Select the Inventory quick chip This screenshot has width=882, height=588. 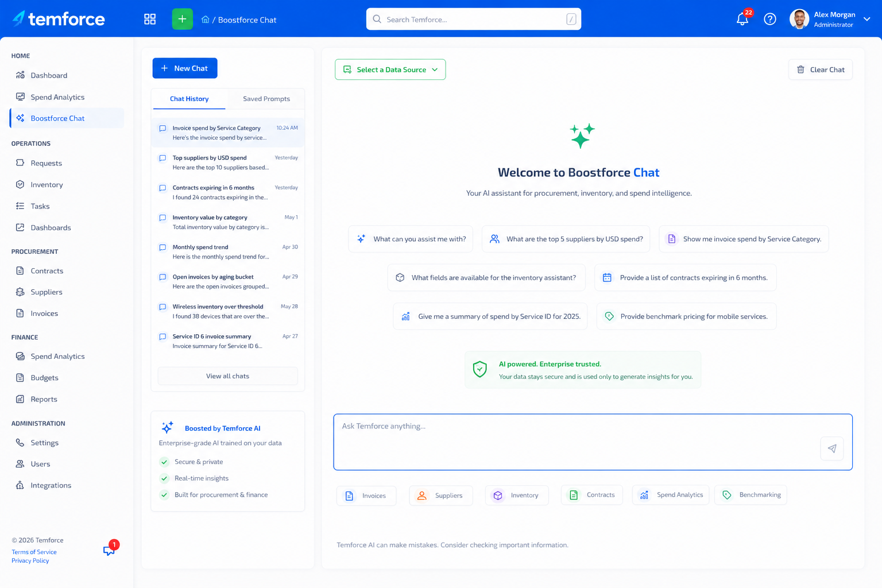click(x=517, y=496)
